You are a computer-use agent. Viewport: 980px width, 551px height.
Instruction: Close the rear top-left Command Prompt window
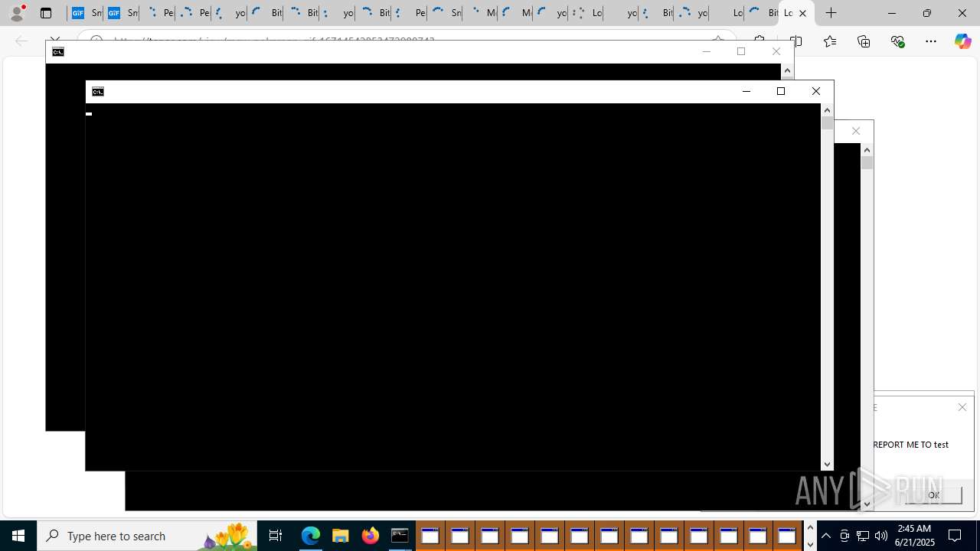[776, 52]
